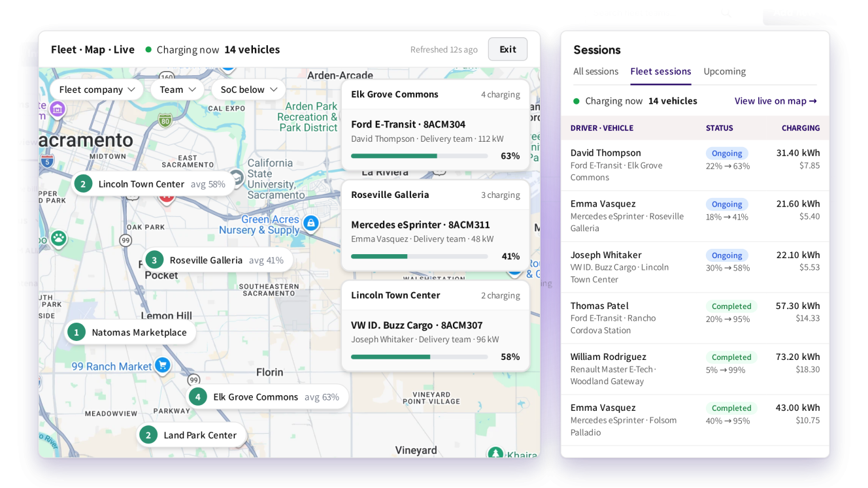Open the Roseville Galleria station card header

435,195
